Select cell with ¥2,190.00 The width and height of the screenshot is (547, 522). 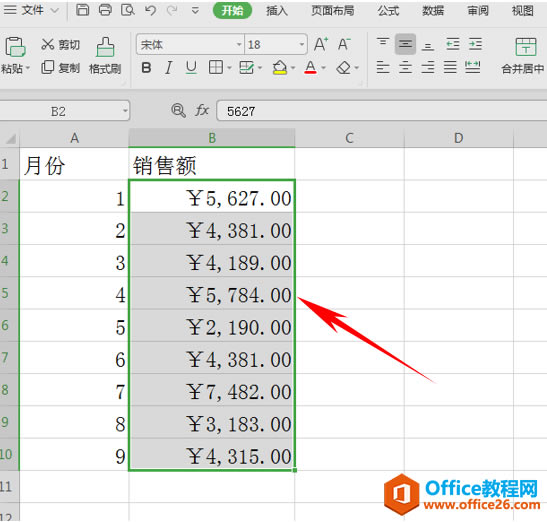[x=212, y=326]
